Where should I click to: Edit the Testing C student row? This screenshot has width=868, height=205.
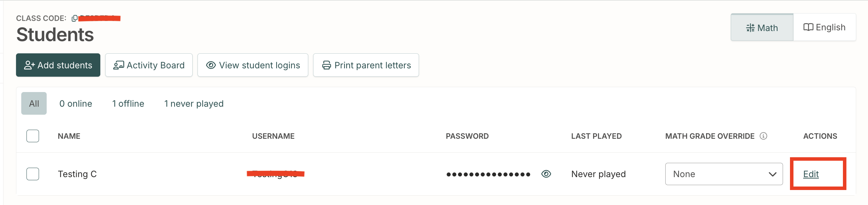pos(811,174)
